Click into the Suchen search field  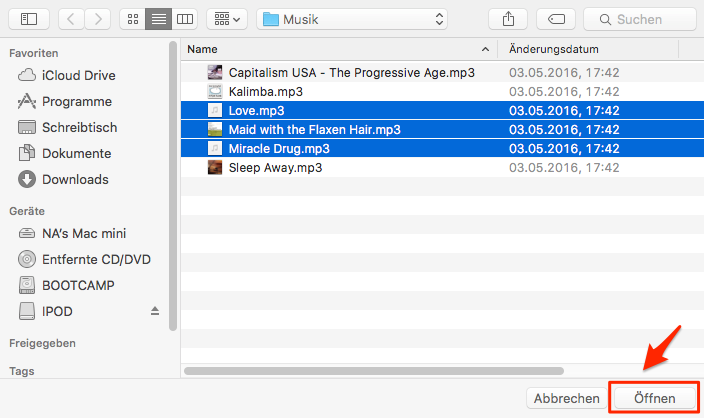[640, 19]
